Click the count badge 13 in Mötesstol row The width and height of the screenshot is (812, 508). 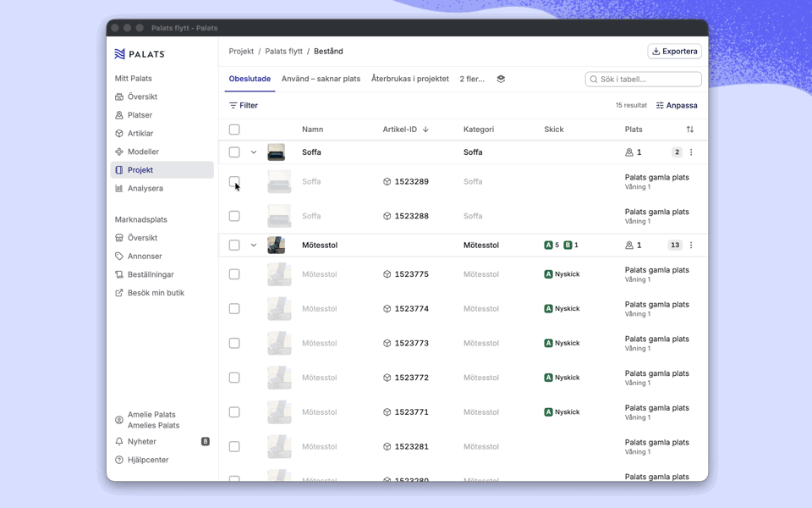click(675, 246)
